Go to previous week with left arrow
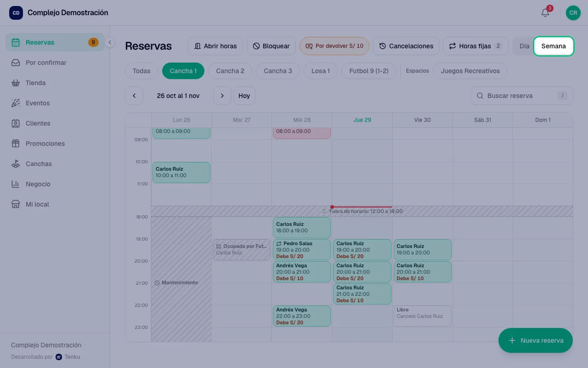The width and height of the screenshot is (588, 368). click(x=134, y=96)
